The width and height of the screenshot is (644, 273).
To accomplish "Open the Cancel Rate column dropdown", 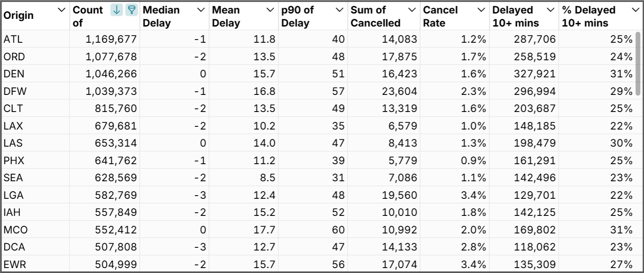I will tap(482, 10).
